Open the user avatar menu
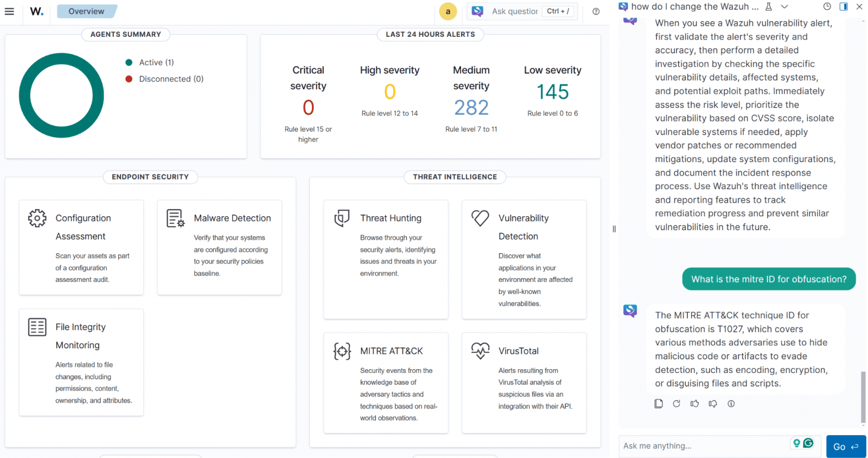This screenshot has width=868, height=458. tap(448, 11)
